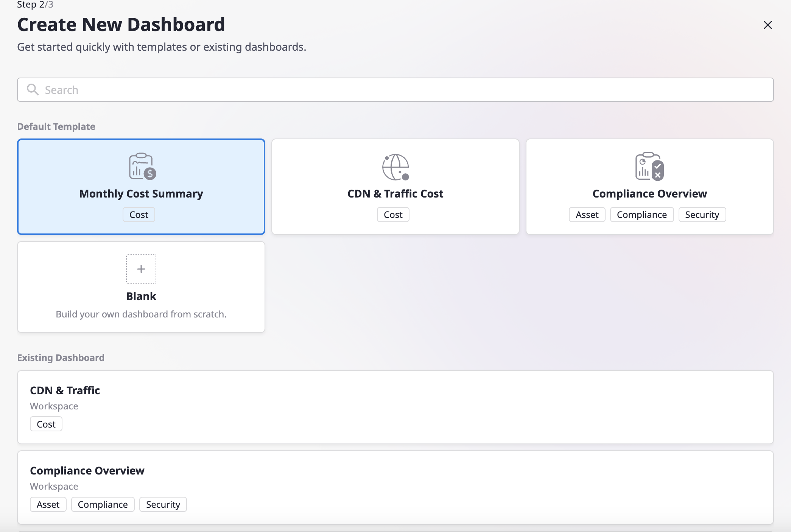Screen dimensions: 791x532
Task: Click Compliance tag on Compliance Overview template
Action: pos(642,215)
